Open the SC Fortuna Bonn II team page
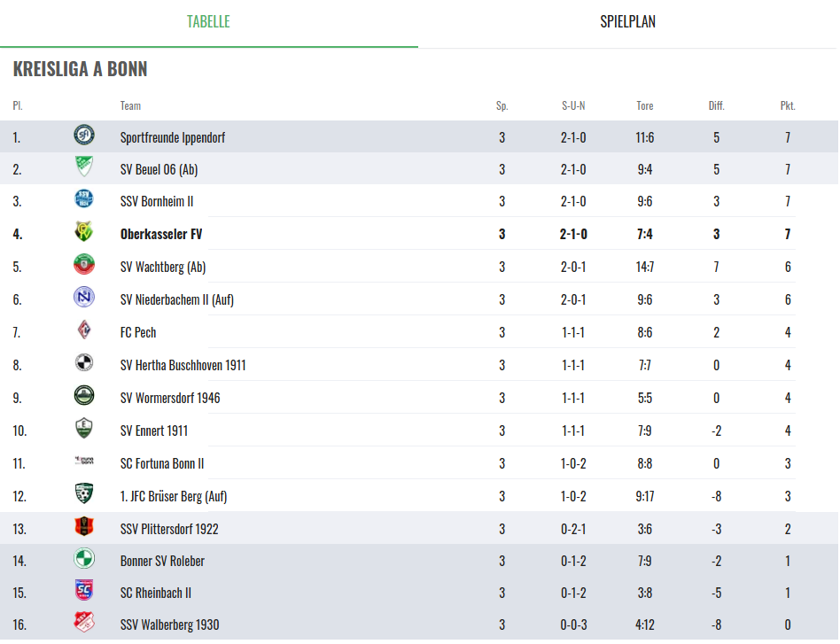The image size is (840, 644). [162, 463]
